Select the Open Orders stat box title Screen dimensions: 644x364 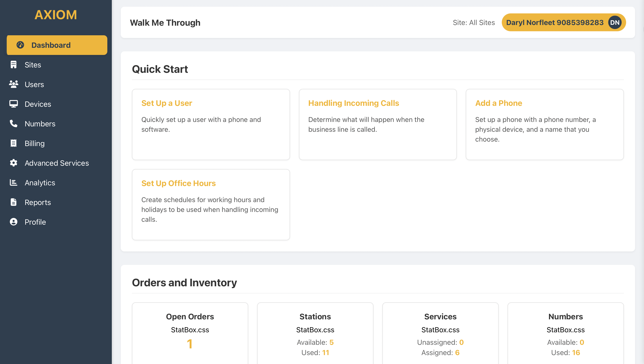(x=190, y=316)
